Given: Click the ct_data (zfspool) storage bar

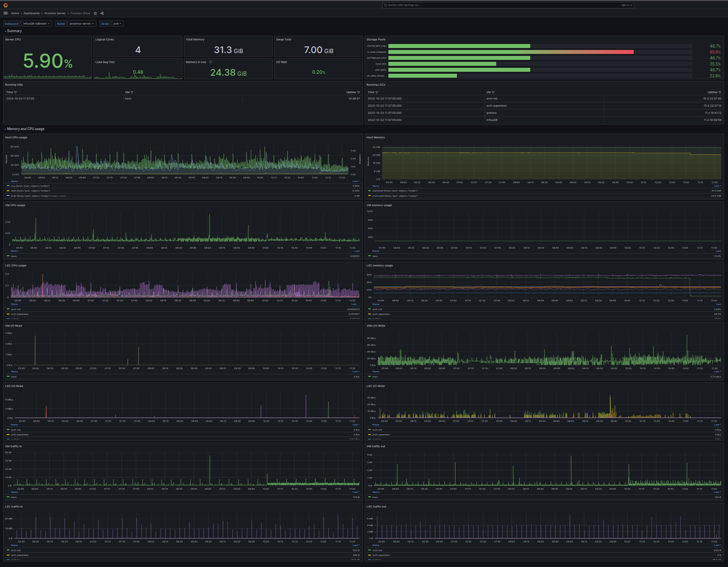Looking at the screenshot, I should [x=511, y=52].
